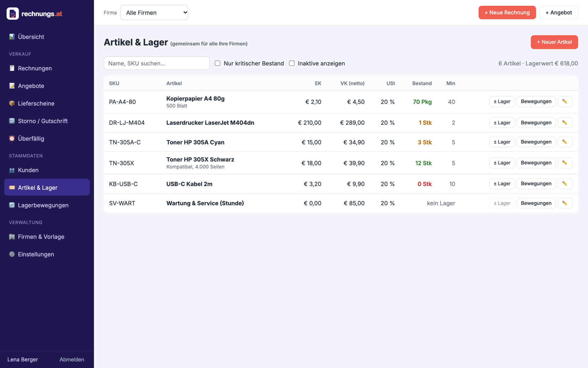This screenshot has width=588, height=368.
Task: Show Bewegungen for Laserdrucker LaserJet M404dn
Action: coord(536,123)
